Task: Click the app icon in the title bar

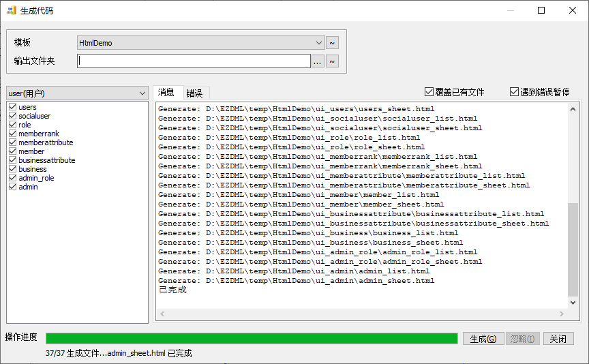Action: (x=12, y=10)
